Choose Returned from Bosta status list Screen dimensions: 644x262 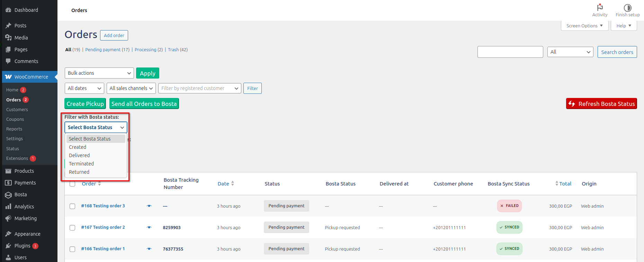coord(96,172)
